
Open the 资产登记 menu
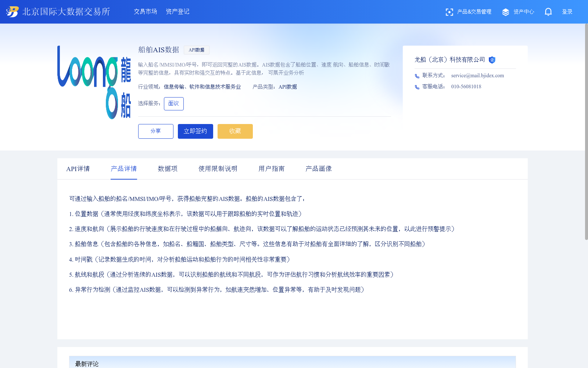tap(178, 12)
